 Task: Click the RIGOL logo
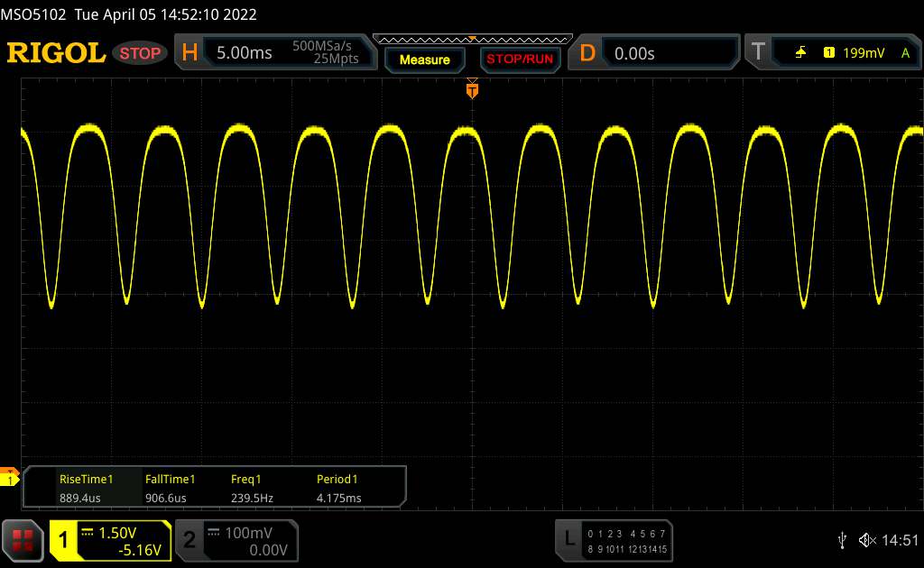[x=56, y=53]
